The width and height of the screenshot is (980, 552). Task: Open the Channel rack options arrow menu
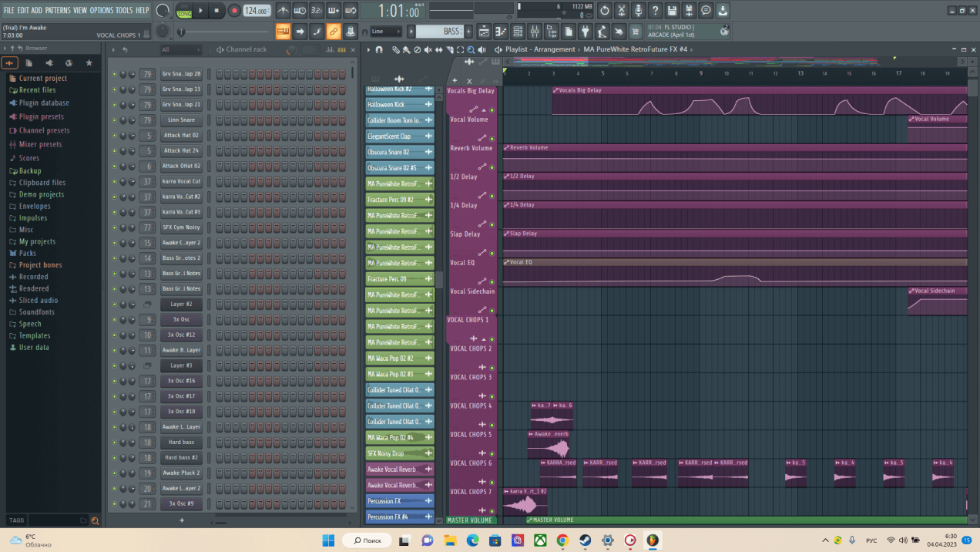113,49
